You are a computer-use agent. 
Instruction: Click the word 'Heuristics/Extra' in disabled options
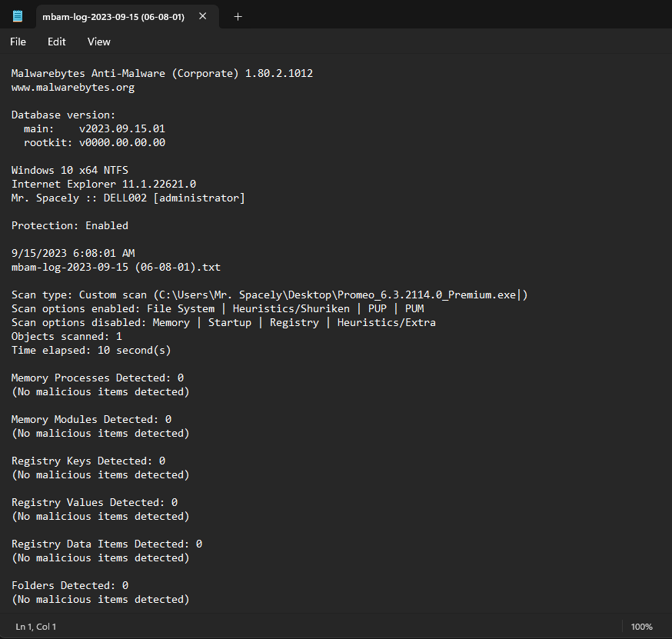(387, 322)
